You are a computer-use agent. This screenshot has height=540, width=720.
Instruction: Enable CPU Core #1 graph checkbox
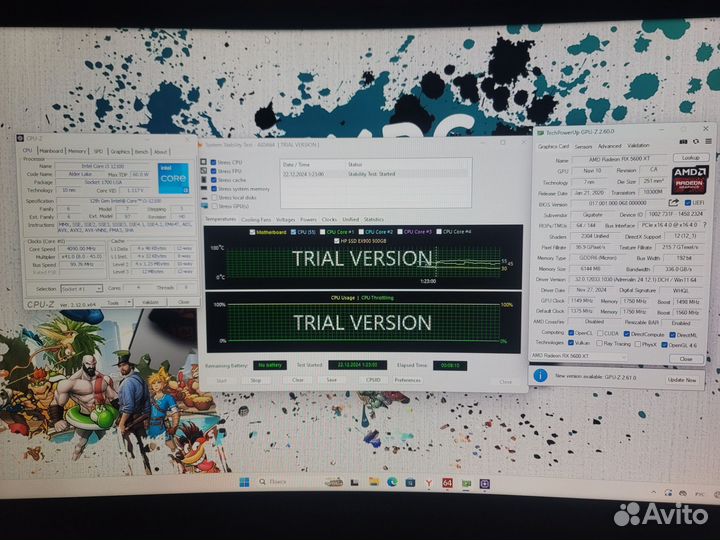pyautogui.click(x=322, y=232)
